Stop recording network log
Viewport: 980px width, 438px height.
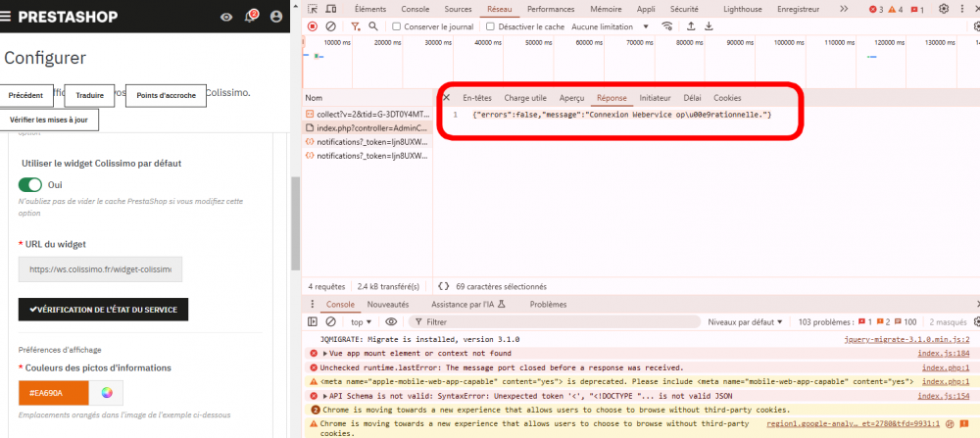coord(313,26)
